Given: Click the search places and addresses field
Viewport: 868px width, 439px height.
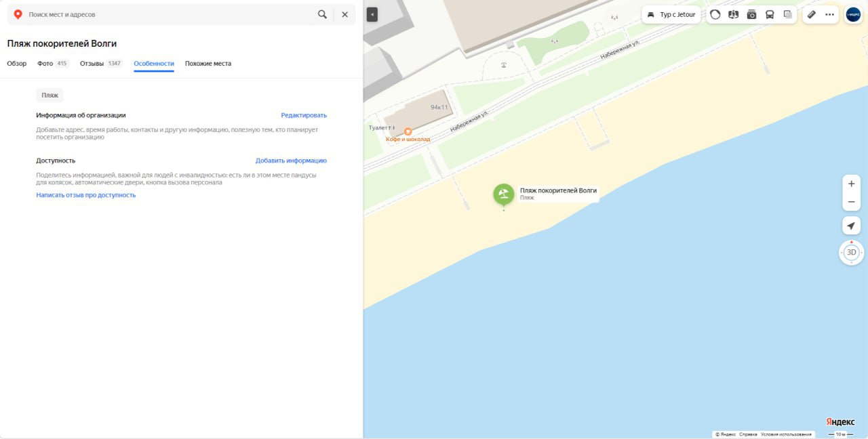Looking at the screenshot, I should pos(170,14).
